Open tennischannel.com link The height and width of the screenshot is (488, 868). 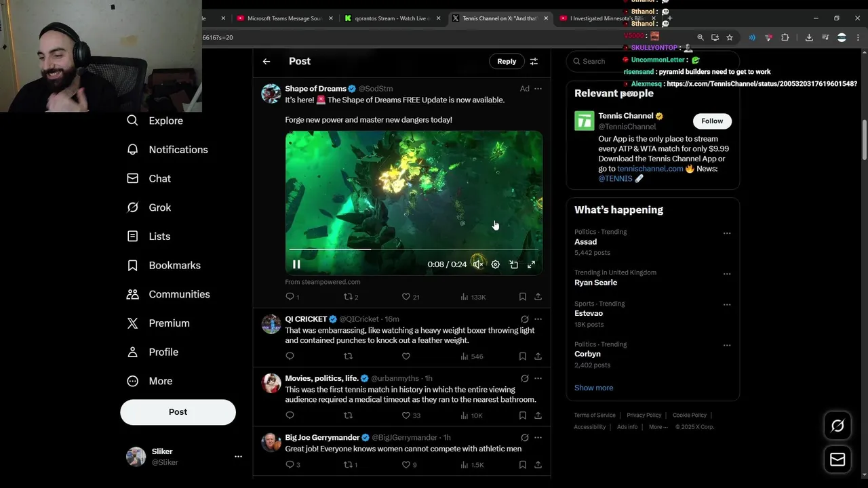[x=651, y=169]
